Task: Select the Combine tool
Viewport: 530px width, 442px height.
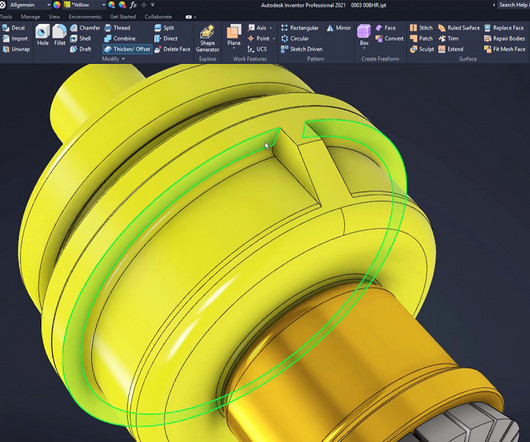Action: [120, 39]
